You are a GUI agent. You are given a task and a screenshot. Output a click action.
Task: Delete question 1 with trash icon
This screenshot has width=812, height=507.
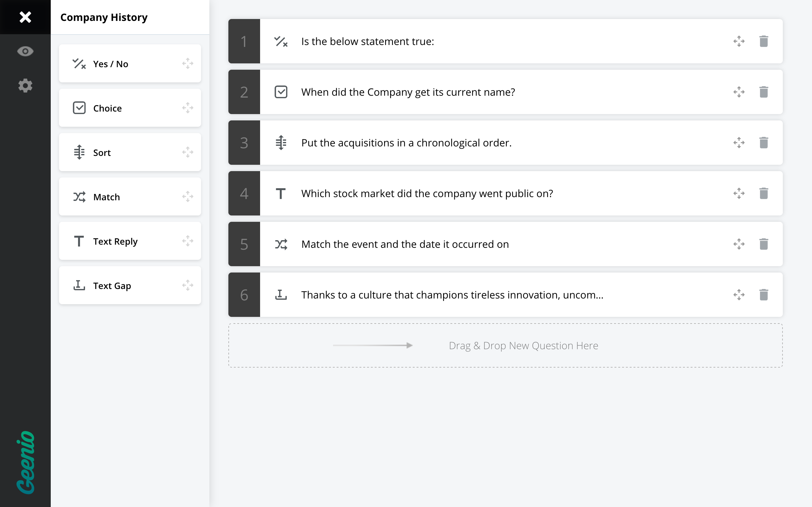click(764, 41)
